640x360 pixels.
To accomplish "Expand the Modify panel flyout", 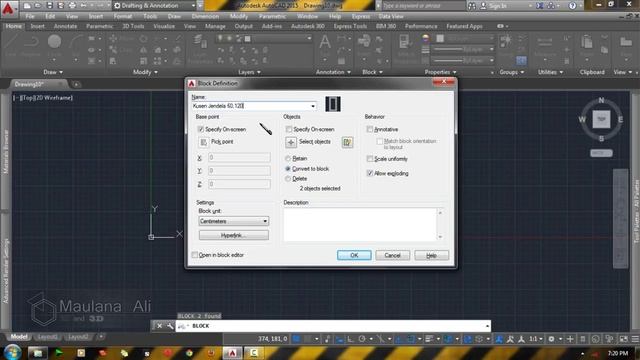I will point(145,72).
